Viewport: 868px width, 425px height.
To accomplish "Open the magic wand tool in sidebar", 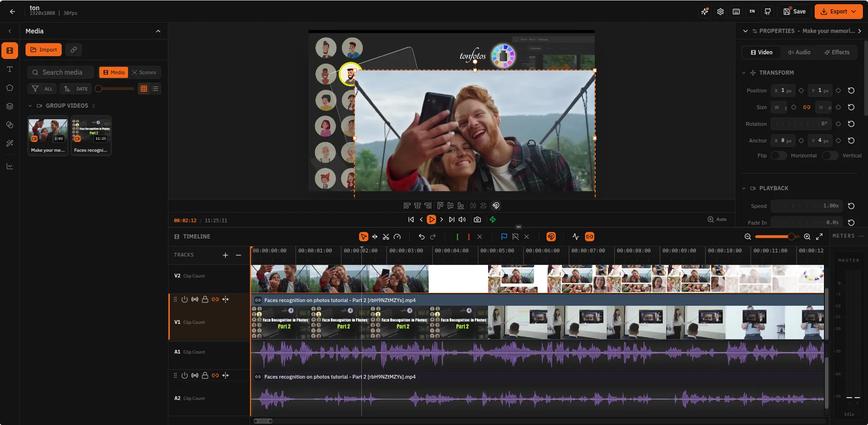I will (10, 143).
